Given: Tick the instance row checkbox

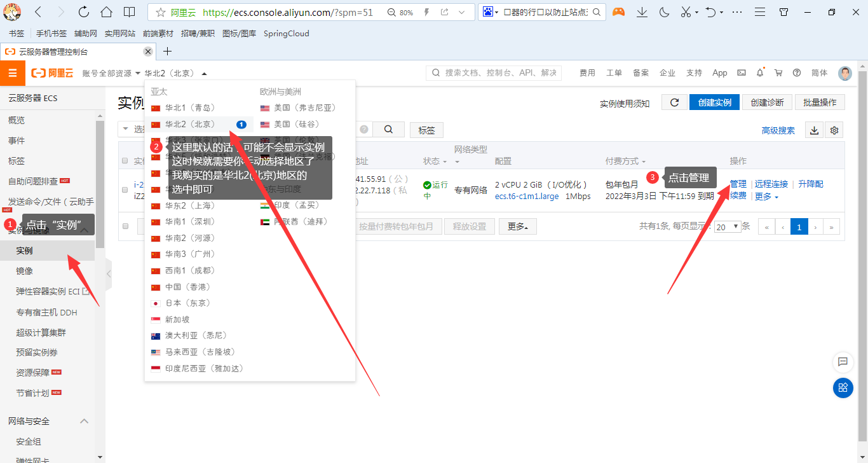Looking at the screenshot, I should 125,190.
